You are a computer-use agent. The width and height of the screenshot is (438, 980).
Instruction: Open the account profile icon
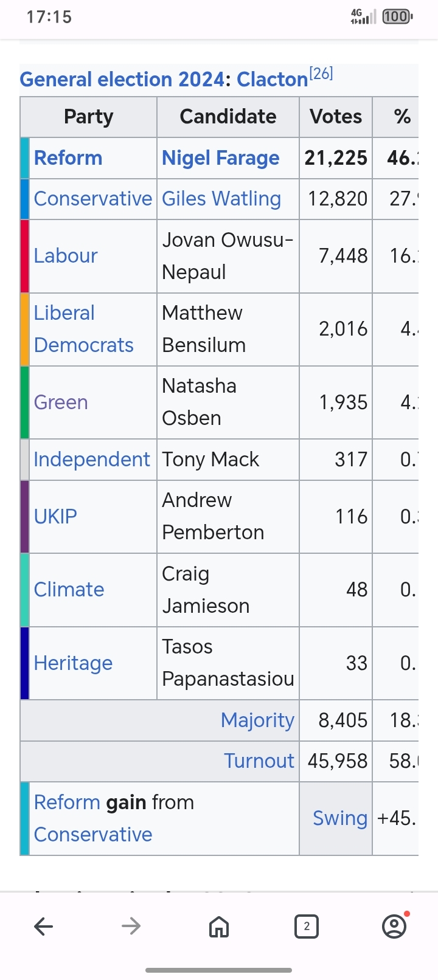point(394,926)
